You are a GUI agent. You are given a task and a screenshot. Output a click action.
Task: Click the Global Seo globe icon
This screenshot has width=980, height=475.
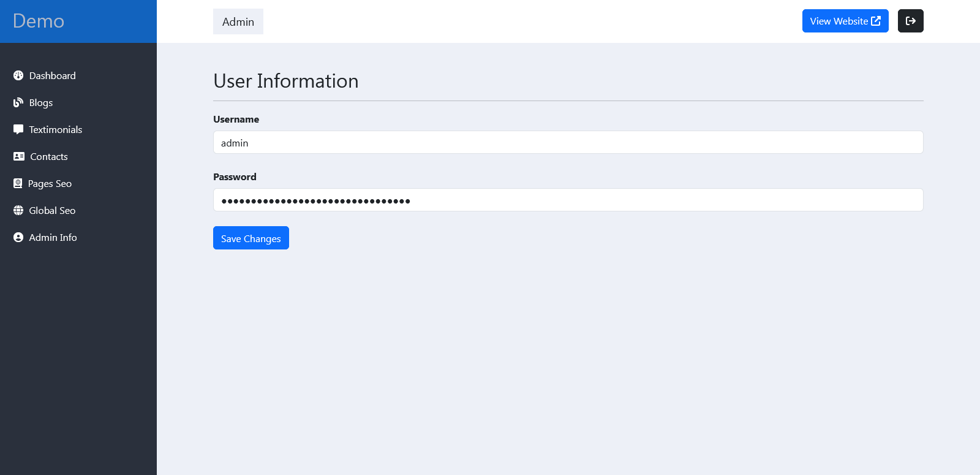tap(18, 210)
